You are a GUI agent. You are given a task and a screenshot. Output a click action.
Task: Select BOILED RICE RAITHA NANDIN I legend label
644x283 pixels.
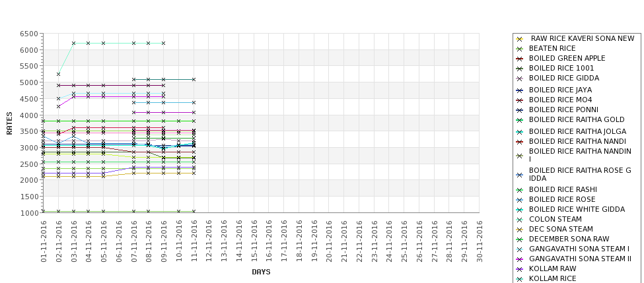(x=580, y=155)
